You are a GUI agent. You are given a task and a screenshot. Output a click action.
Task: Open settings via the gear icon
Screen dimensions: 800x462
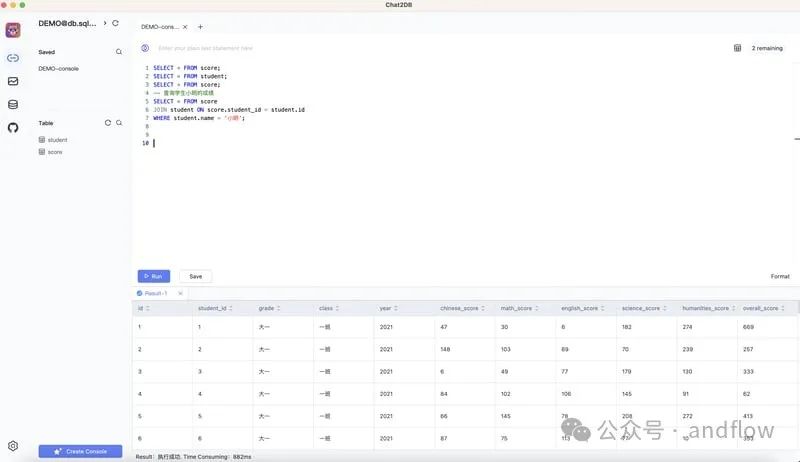tap(13, 446)
